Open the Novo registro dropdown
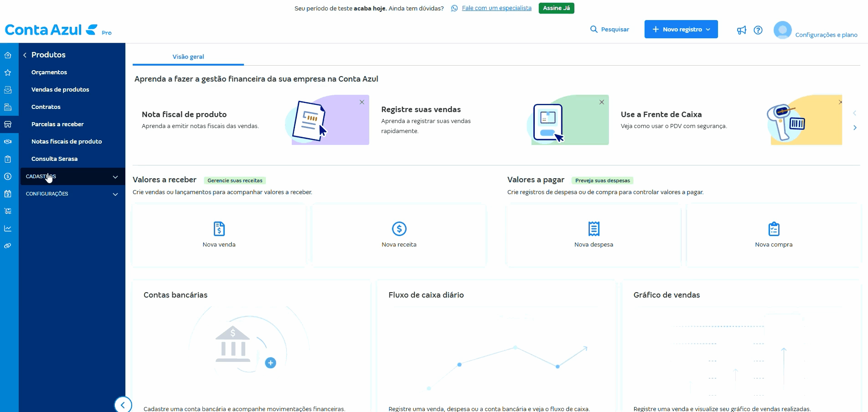 tap(681, 29)
